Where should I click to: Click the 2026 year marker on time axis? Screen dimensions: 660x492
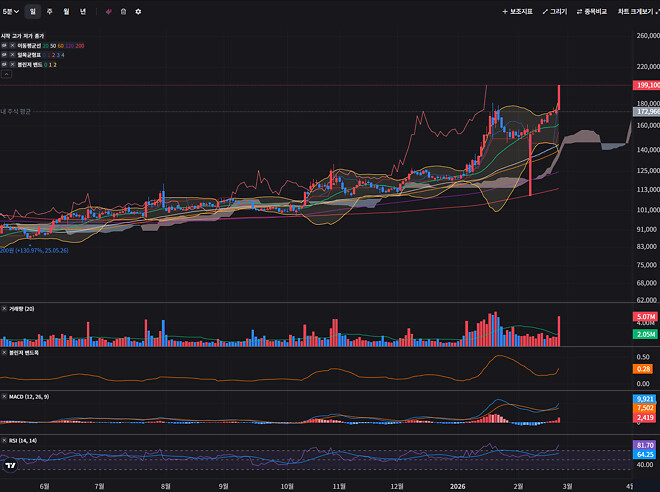click(x=458, y=487)
